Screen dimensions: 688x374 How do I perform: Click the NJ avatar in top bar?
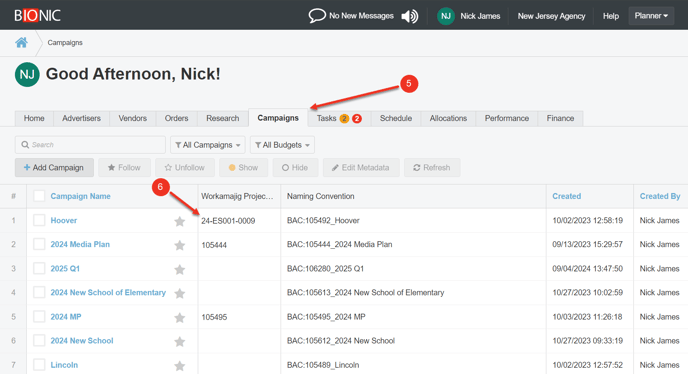446,16
